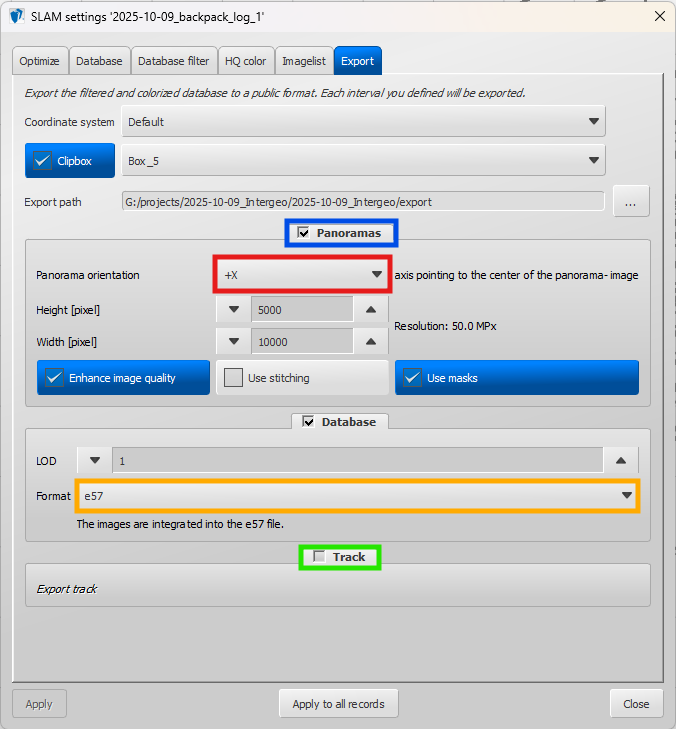Click the Export path text field
This screenshot has width=676, height=729.
click(363, 202)
